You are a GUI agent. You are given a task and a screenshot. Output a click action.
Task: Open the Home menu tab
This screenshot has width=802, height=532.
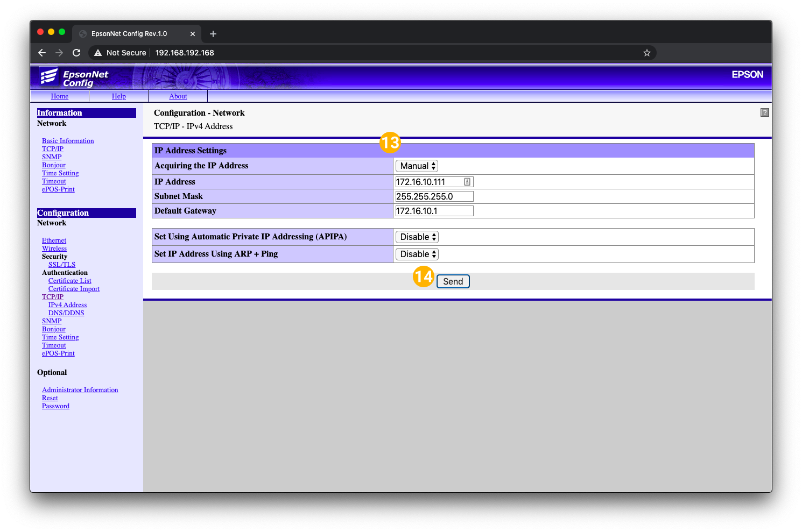pos(60,96)
